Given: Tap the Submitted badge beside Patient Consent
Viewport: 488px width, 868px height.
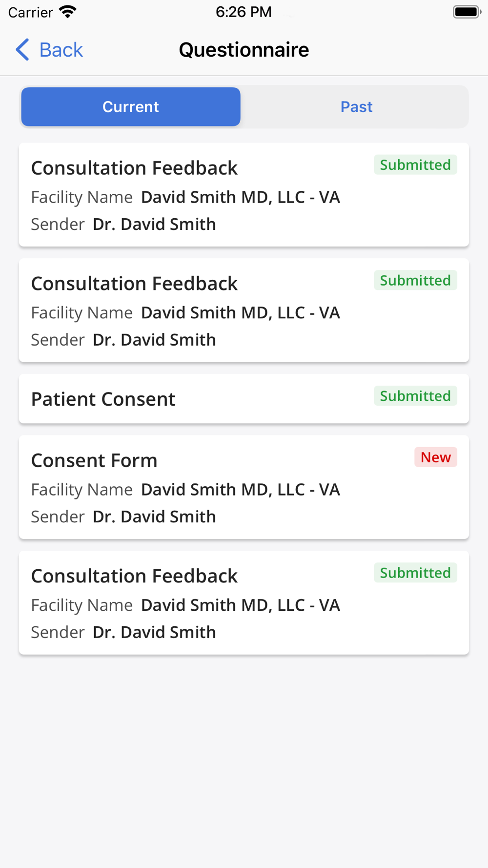Looking at the screenshot, I should pos(415,396).
